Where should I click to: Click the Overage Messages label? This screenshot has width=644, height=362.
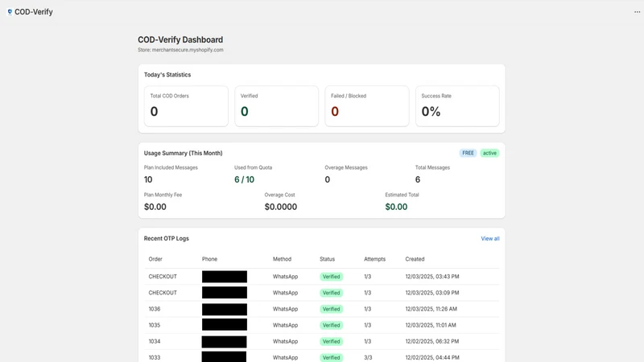(x=346, y=168)
